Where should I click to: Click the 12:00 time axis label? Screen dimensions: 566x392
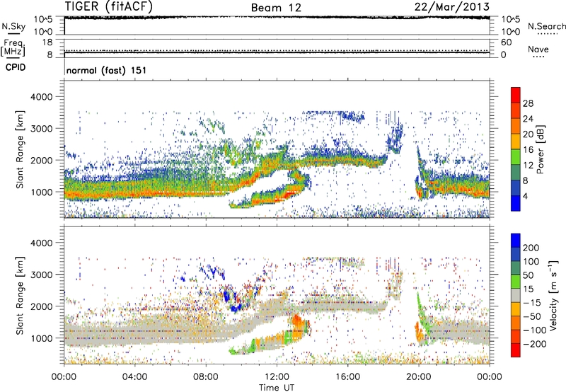277,377
